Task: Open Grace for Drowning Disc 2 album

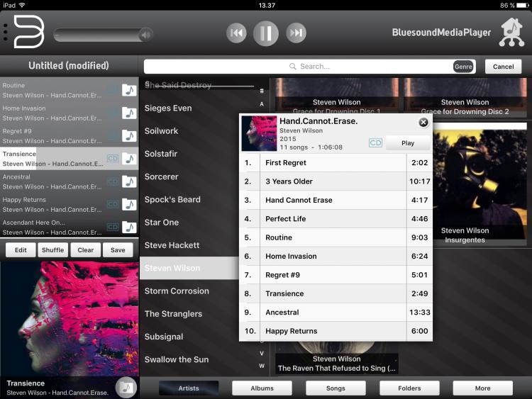Action: pyautogui.click(x=465, y=98)
